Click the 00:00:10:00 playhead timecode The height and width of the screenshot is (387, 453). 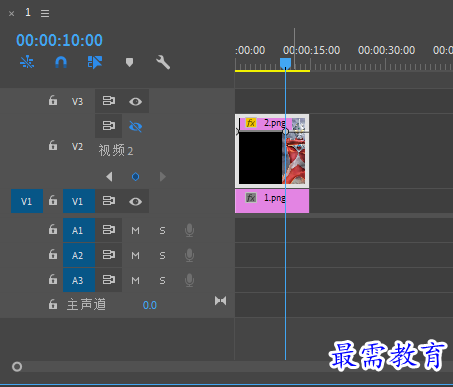click(x=59, y=40)
